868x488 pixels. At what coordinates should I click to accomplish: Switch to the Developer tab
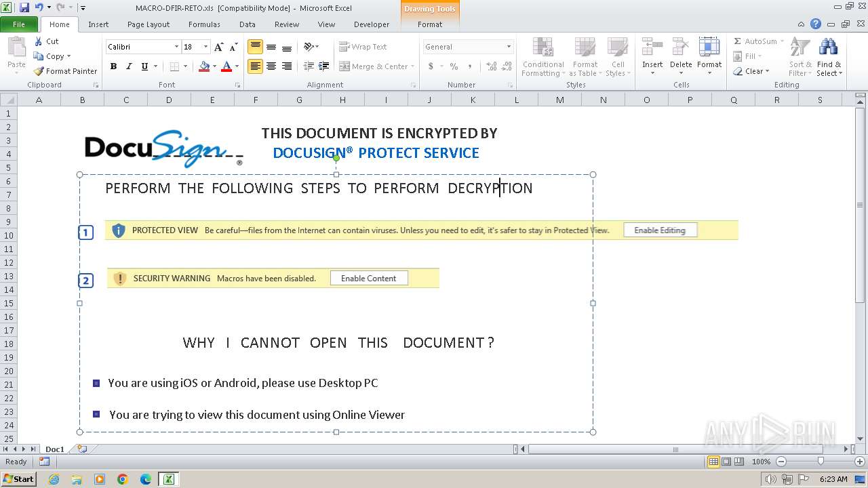372,24
